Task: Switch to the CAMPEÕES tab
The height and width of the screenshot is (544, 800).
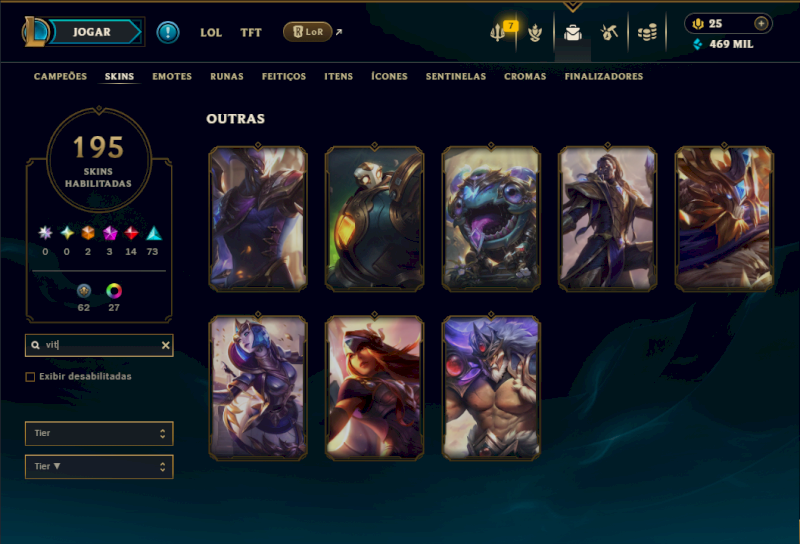Action: [60, 77]
